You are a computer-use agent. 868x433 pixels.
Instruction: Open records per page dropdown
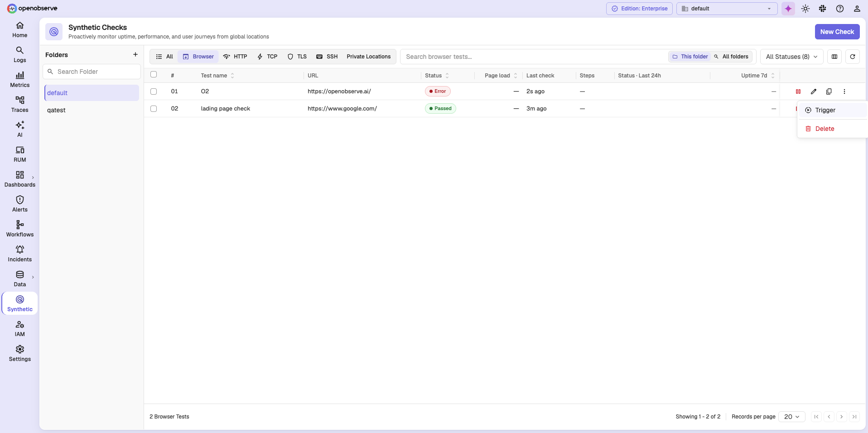[x=791, y=417]
